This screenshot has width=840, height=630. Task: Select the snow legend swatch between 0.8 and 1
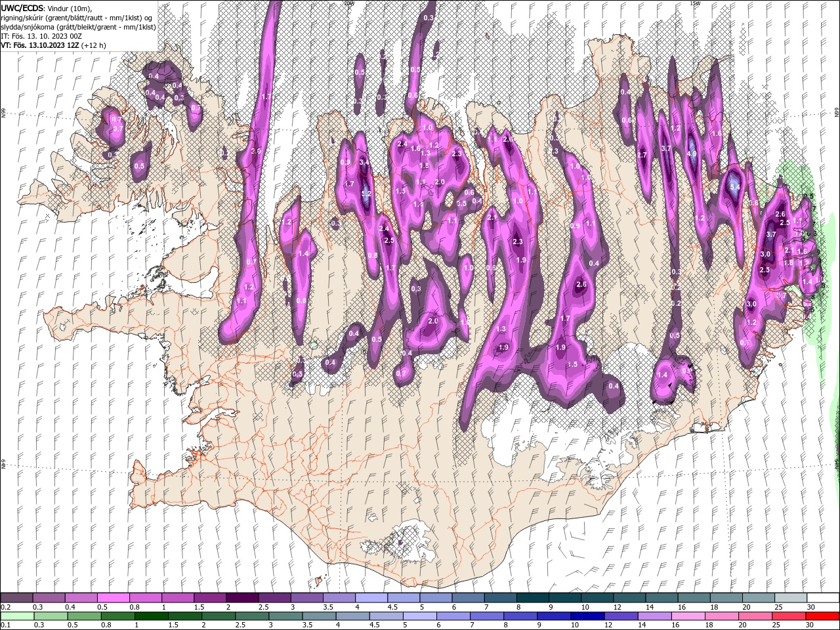point(145,598)
